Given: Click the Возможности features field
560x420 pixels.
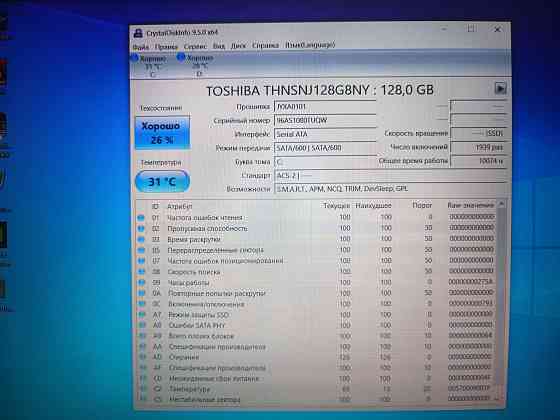Looking at the screenshot, I should (390, 189).
